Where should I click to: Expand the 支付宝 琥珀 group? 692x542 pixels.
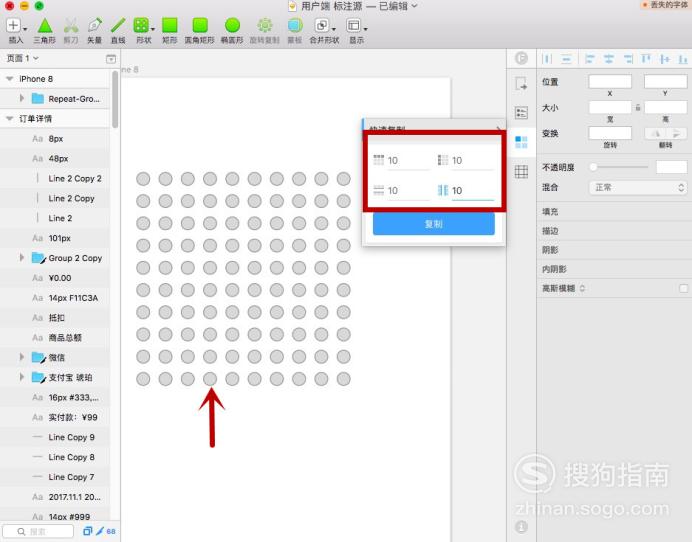pyautogui.click(x=22, y=376)
